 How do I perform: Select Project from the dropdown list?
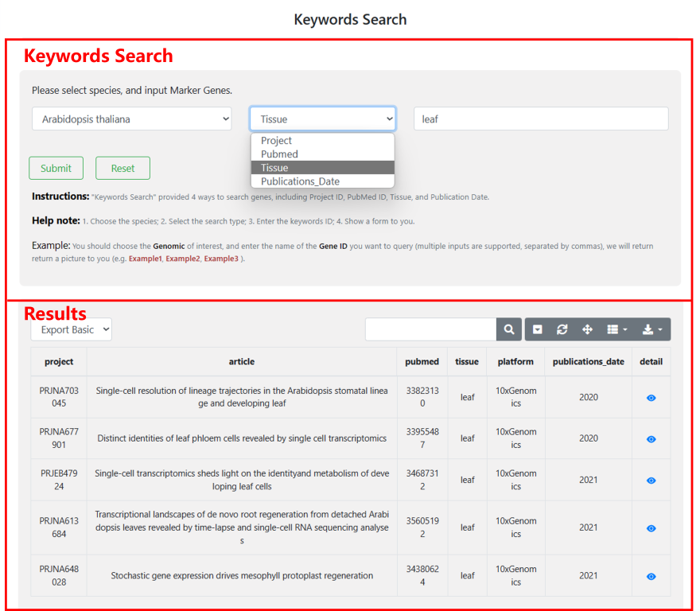tap(277, 141)
